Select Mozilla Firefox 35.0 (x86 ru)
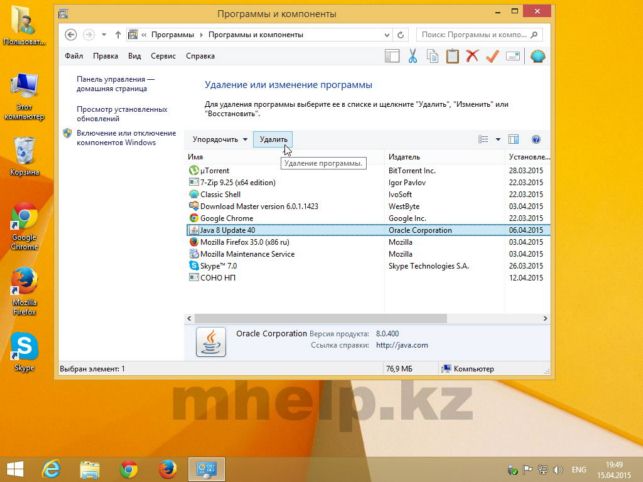This screenshot has width=643, height=482. click(x=368, y=242)
